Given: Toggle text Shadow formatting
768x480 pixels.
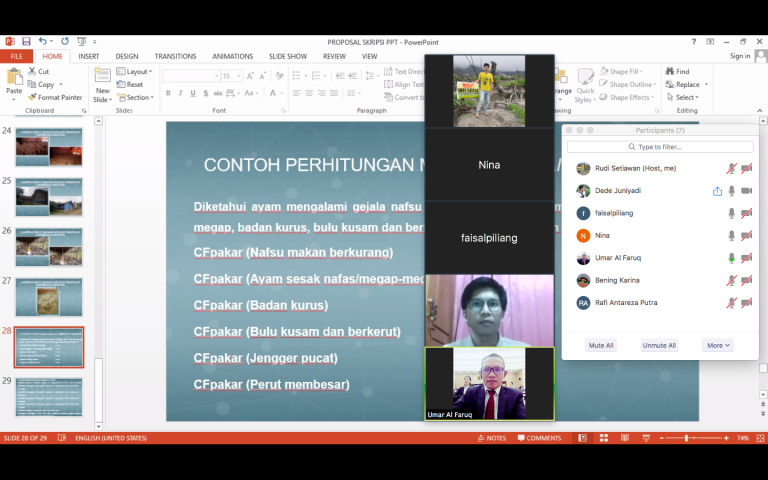Looking at the screenshot, I should tap(206, 93).
